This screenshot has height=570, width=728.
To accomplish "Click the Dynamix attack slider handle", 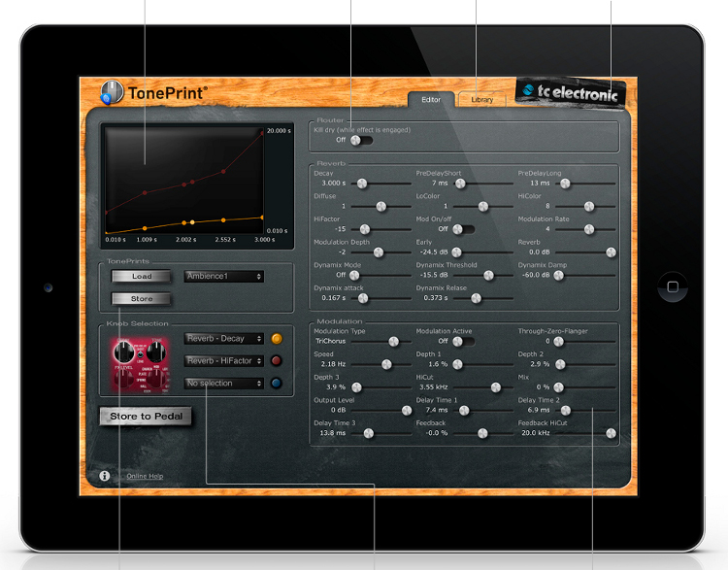I will click(363, 298).
